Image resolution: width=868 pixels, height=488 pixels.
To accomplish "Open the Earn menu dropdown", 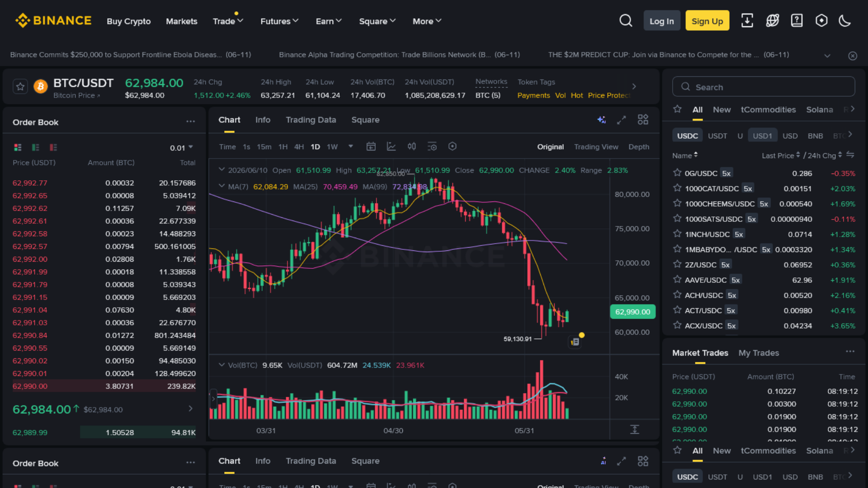I will pyautogui.click(x=329, y=21).
